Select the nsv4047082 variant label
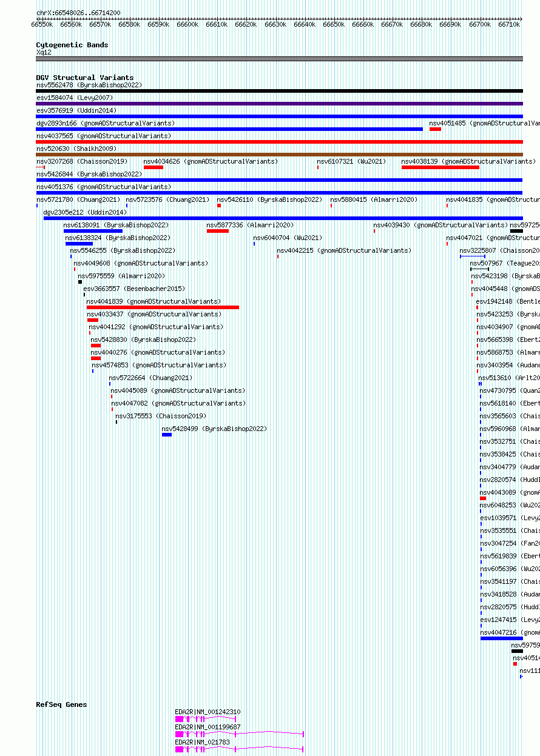This screenshot has height=756, width=540. [178, 403]
